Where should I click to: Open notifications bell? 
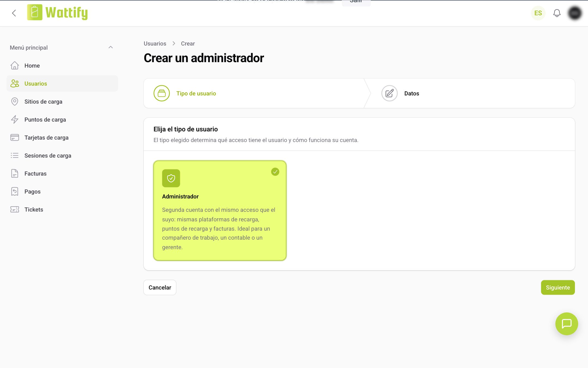click(x=557, y=13)
